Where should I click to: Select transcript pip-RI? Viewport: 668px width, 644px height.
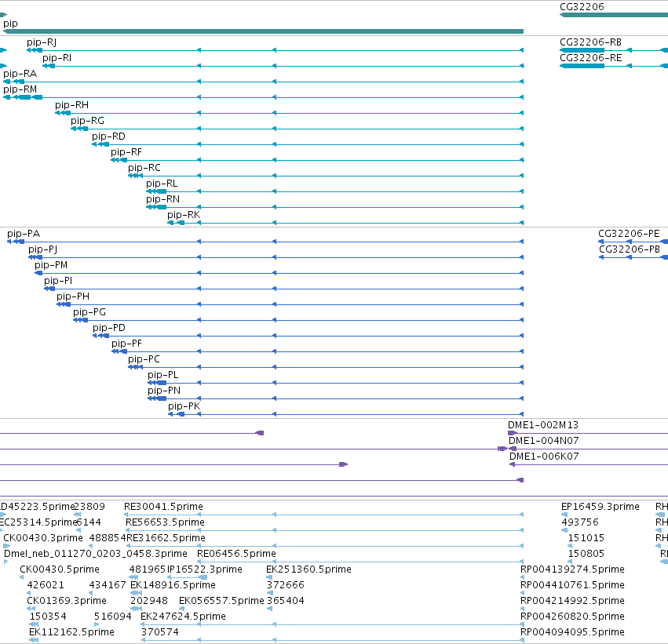(57, 58)
